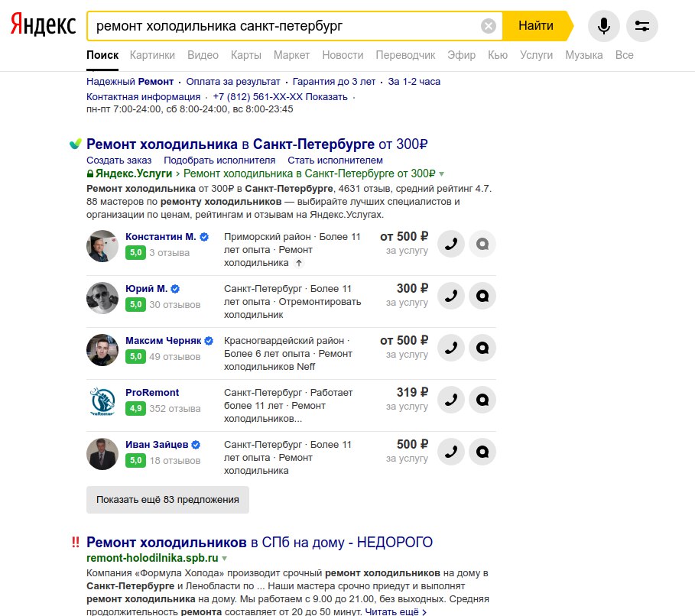The width and height of the screenshot is (695, 616).
Task: Focus the search query input field
Action: click(283, 26)
